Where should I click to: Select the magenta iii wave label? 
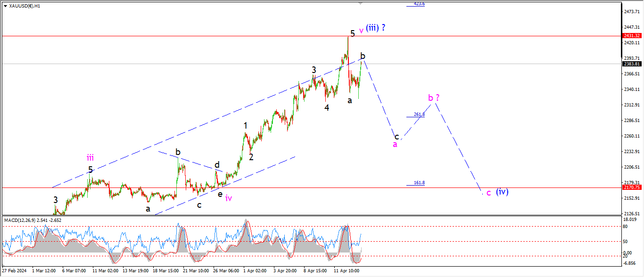coord(90,158)
